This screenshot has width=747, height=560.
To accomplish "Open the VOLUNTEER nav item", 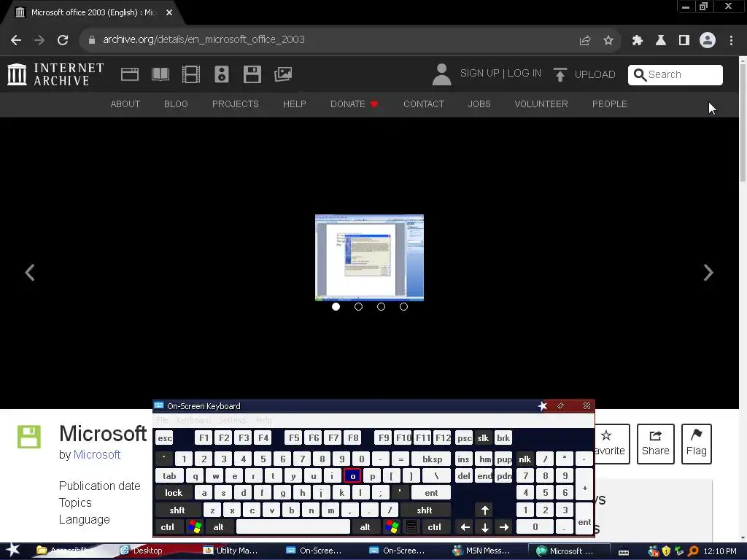I will point(541,104).
